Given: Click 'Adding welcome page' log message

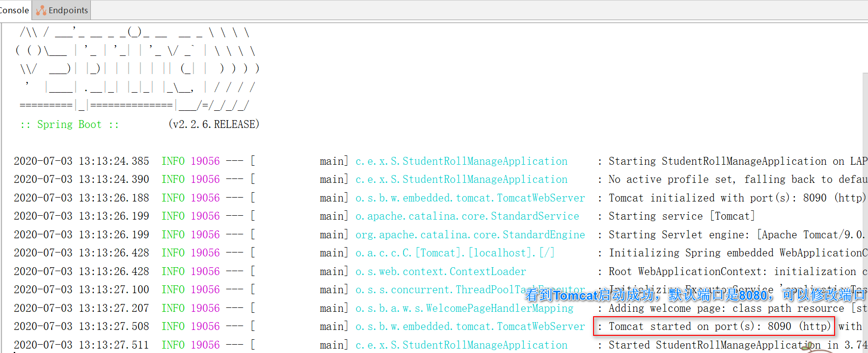Looking at the screenshot, I should point(738,308).
